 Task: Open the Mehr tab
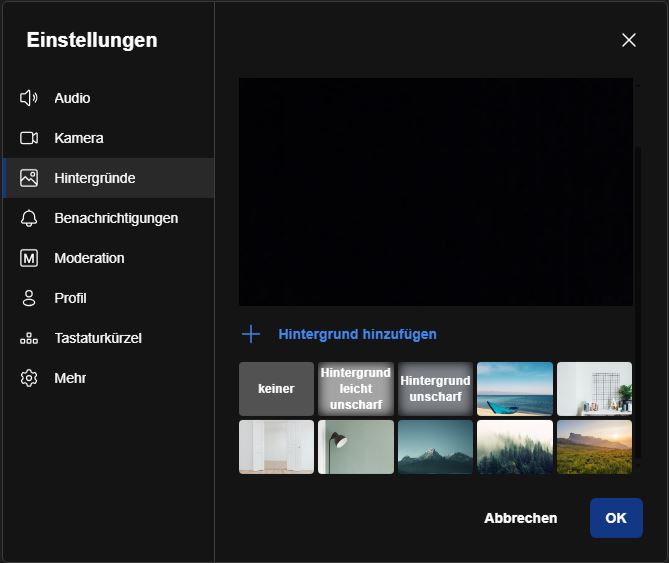click(108, 378)
